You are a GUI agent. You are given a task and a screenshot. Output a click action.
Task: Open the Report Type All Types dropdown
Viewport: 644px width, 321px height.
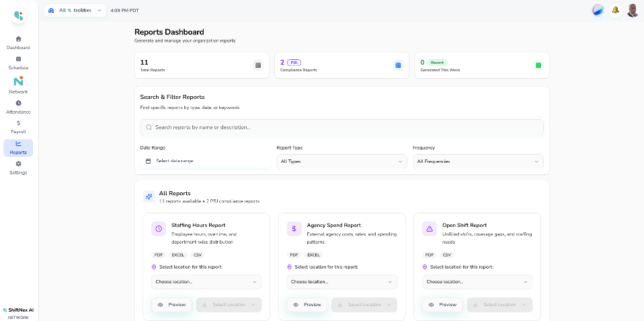[341, 162]
